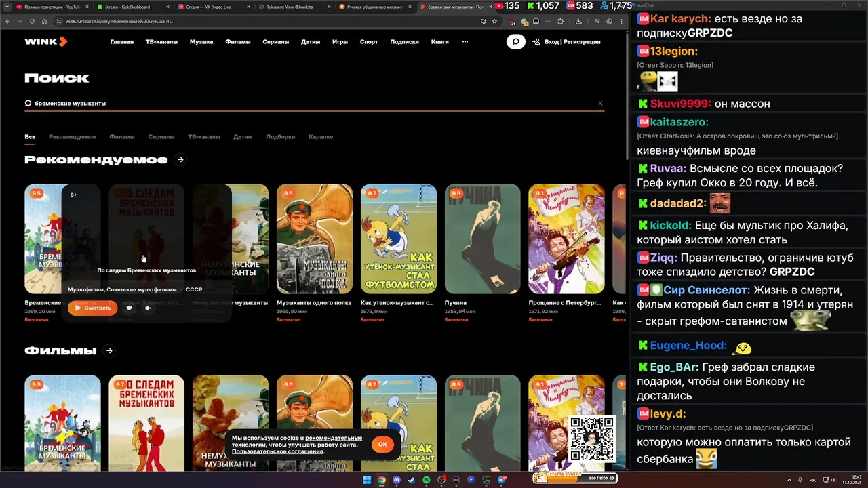Click the РУС language indicator
868x488 pixels.
point(813,480)
